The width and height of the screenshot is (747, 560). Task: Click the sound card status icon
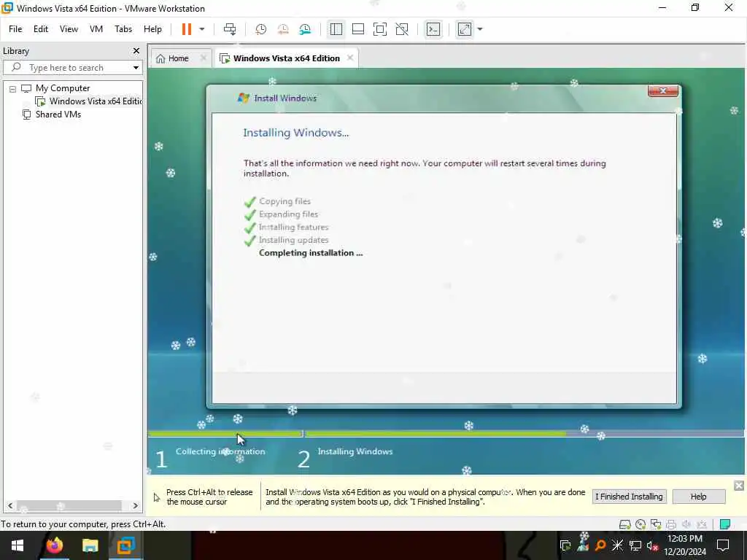[x=686, y=524]
